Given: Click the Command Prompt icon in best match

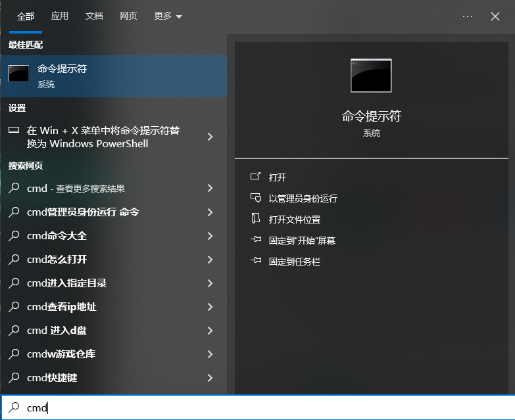Looking at the screenshot, I should [x=18, y=74].
